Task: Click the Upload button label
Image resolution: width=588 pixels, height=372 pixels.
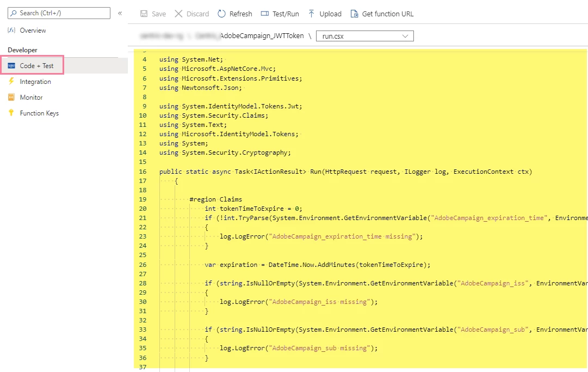Action: pyautogui.click(x=330, y=14)
